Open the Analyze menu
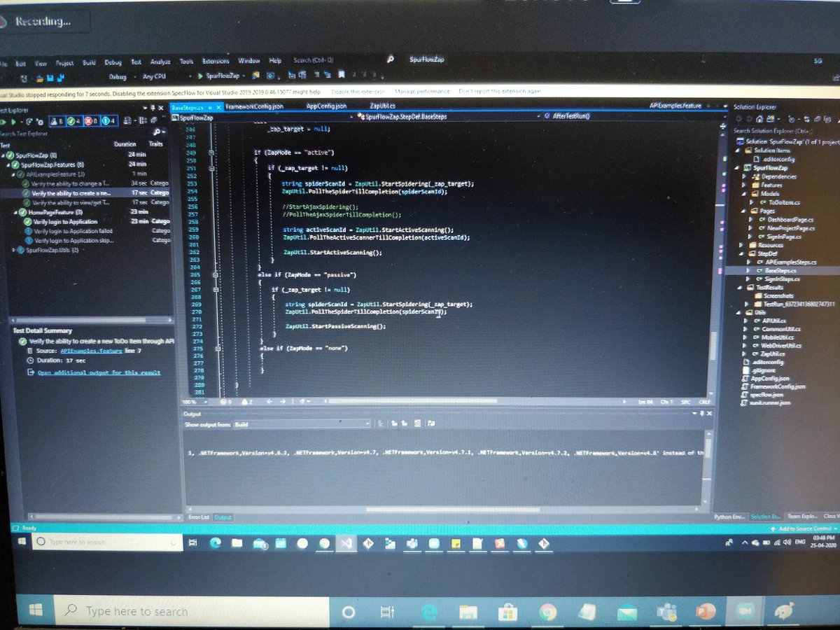The image size is (840, 630). (x=160, y=62)
